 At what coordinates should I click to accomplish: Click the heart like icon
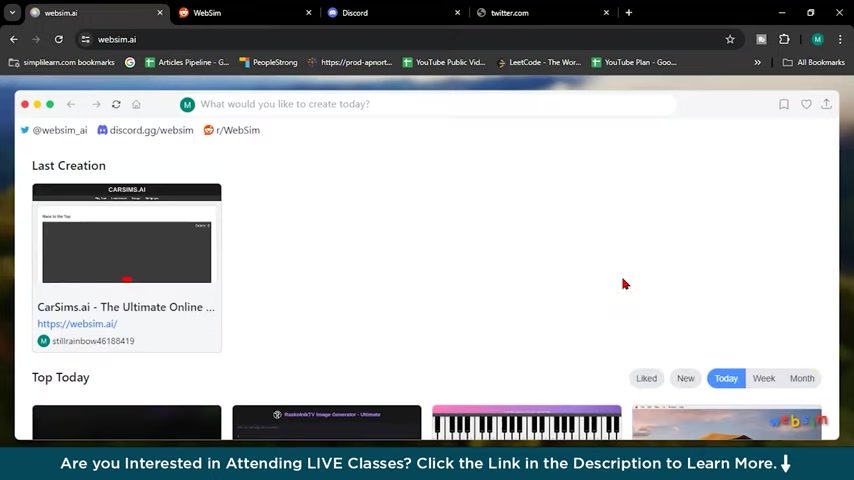click(806, 104)
